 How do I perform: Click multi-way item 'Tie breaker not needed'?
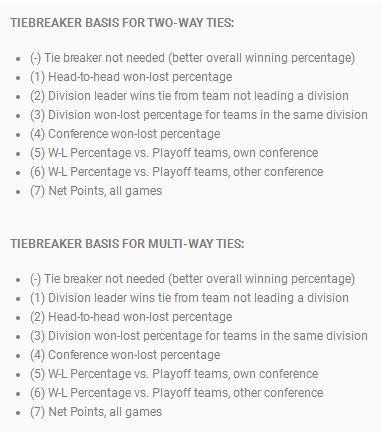click(x=192, y=279)
